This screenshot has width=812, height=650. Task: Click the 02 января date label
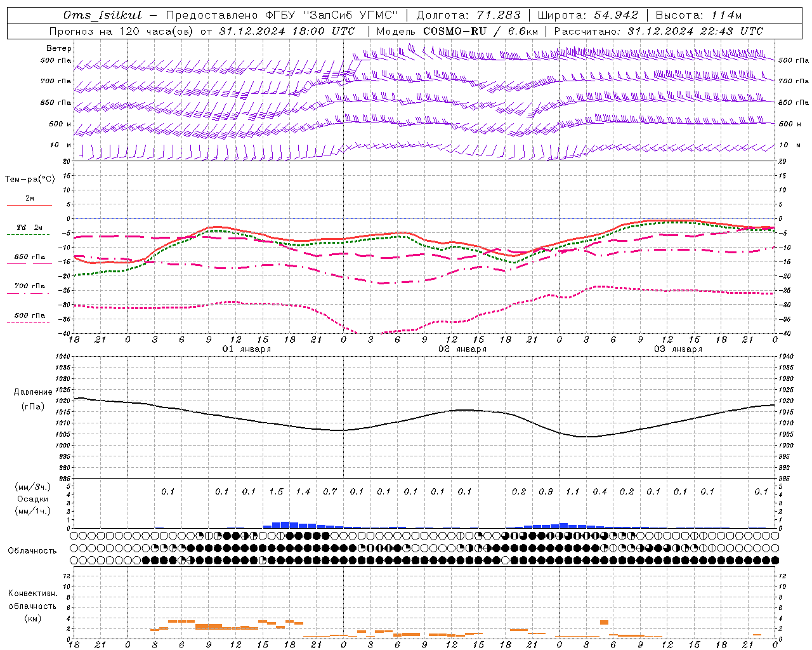click(x=462, y=349)
